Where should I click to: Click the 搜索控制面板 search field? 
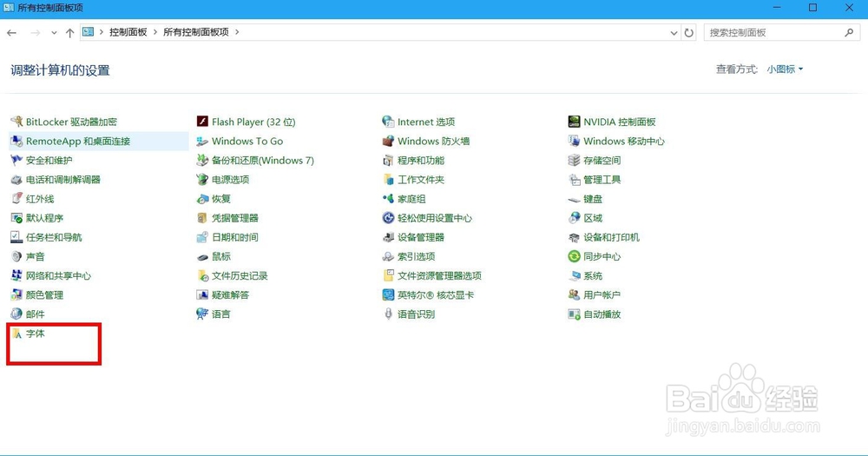tap(781, 33)
